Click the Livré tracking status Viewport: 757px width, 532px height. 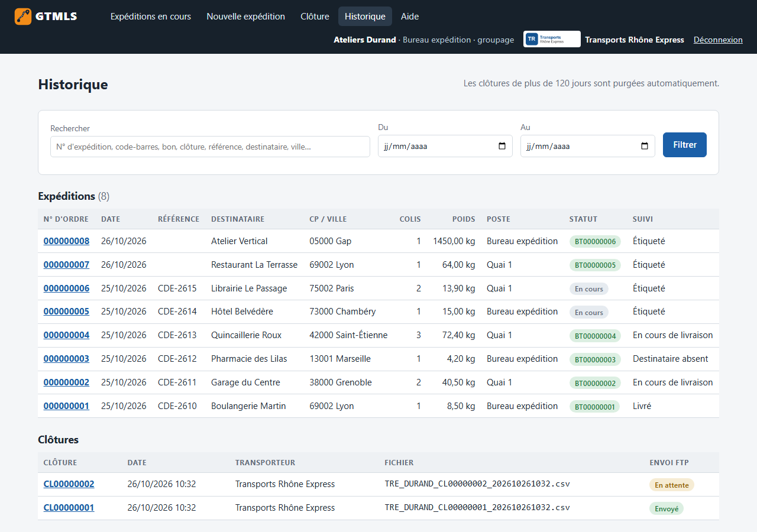pyautogui.click(x=642, y=406)
